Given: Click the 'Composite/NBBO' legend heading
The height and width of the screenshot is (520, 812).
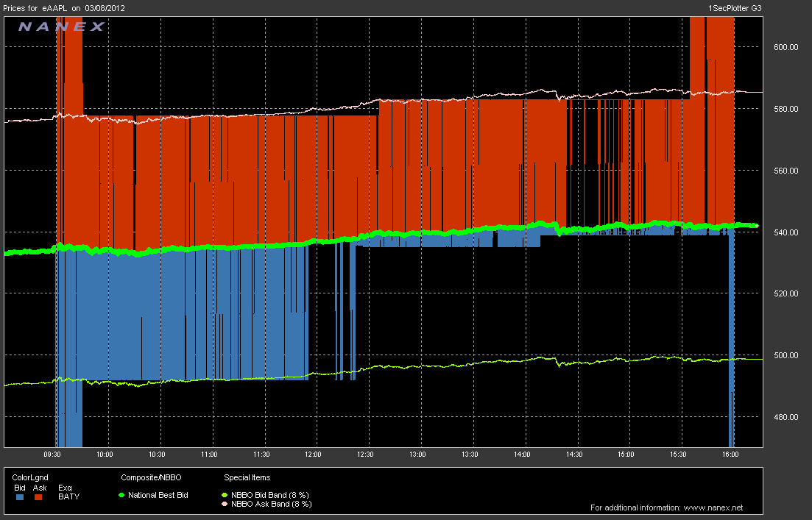Looking at the screenshot, I should click(151, 477).
